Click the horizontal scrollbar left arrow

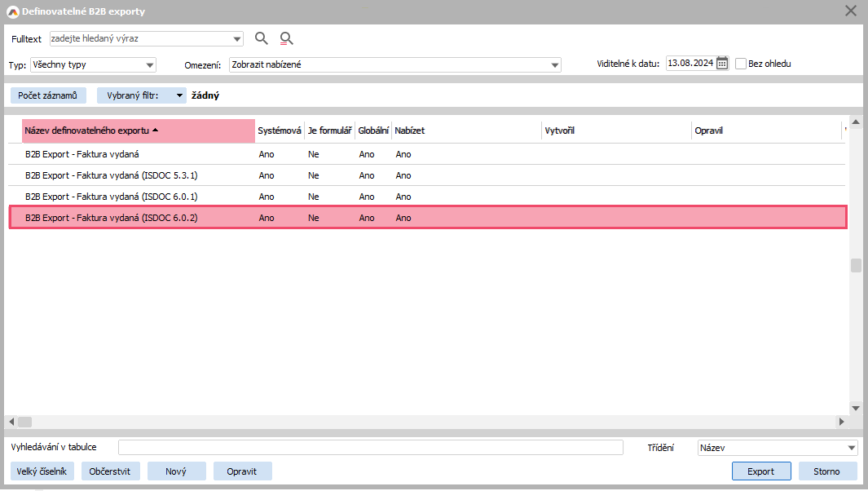(x=11, y=422)
